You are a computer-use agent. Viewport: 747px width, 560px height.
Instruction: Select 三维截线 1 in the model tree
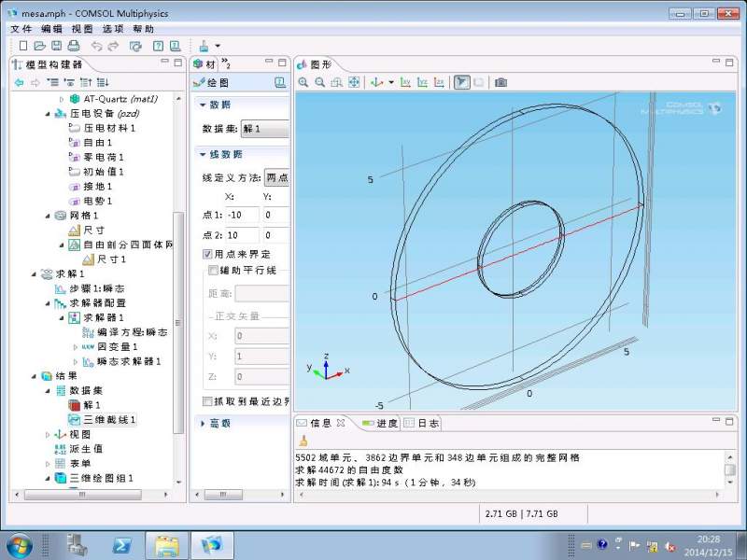pos(109,420)
